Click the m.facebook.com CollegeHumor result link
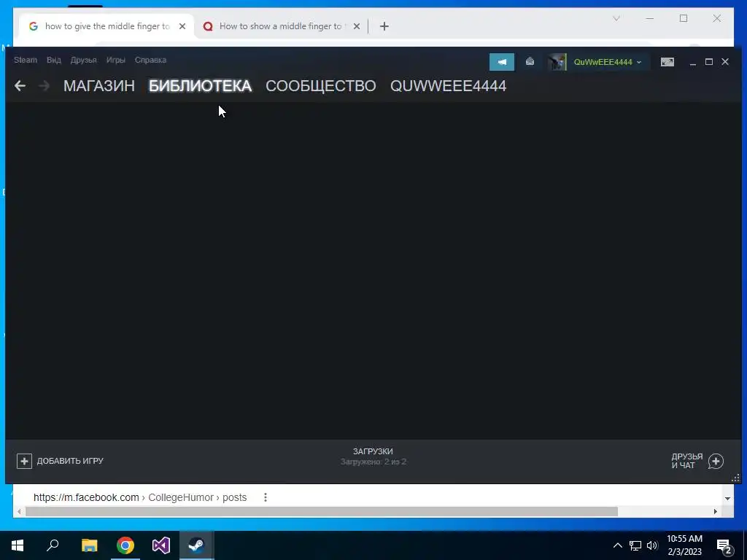The width and height of the screenshot is (747, 560). (140, 497)
